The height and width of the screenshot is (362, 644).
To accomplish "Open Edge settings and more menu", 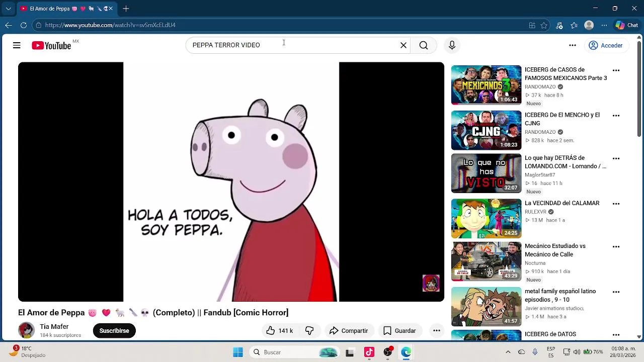I will click(x=604, y=25).
